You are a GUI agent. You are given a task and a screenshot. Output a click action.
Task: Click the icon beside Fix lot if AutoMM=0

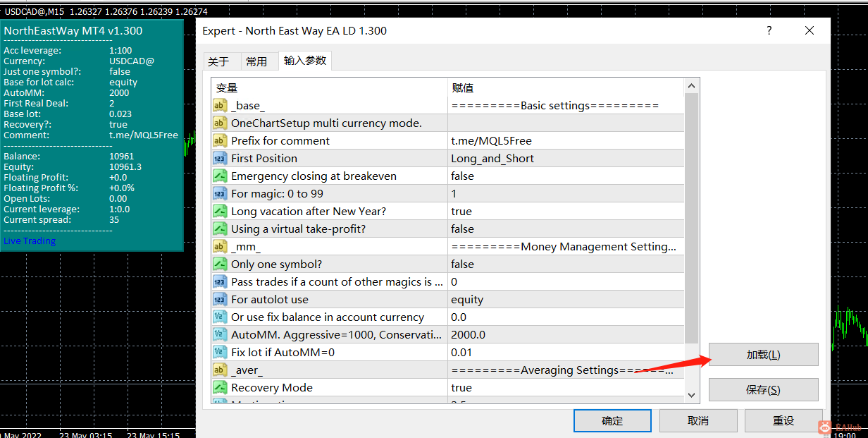click(220, 353)
